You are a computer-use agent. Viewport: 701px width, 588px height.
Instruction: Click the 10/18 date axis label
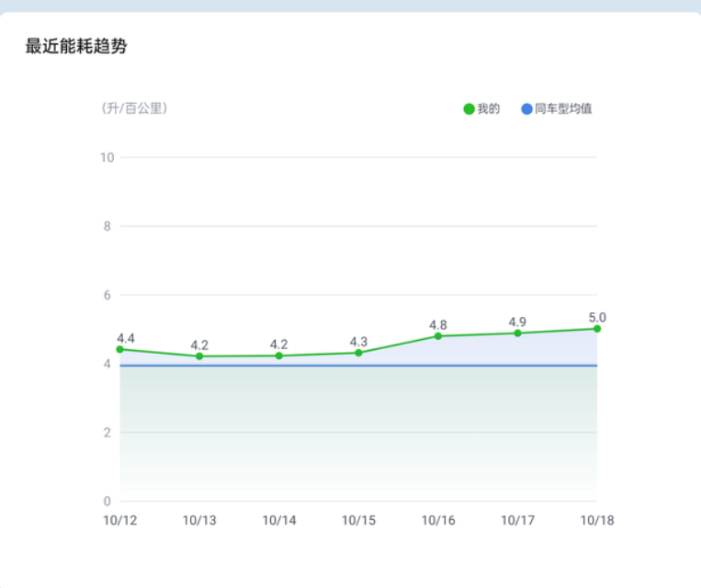click(x=597, y=520)
